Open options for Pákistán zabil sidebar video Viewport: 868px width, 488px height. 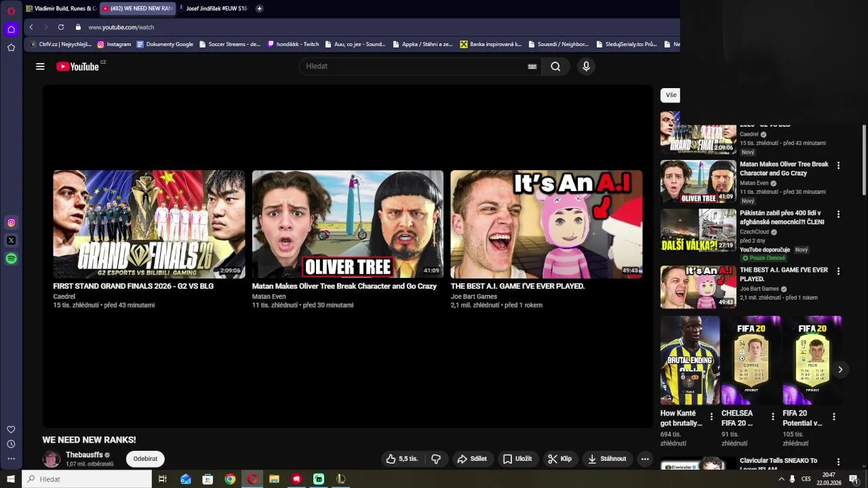click(838, 214)
